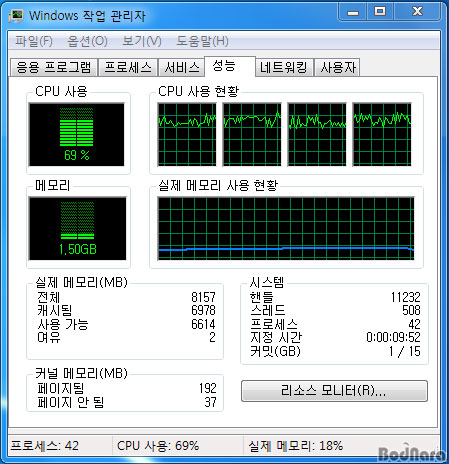Switch to the 프로세스 tab
Screen dimensions: 449x464
[128, 67]
